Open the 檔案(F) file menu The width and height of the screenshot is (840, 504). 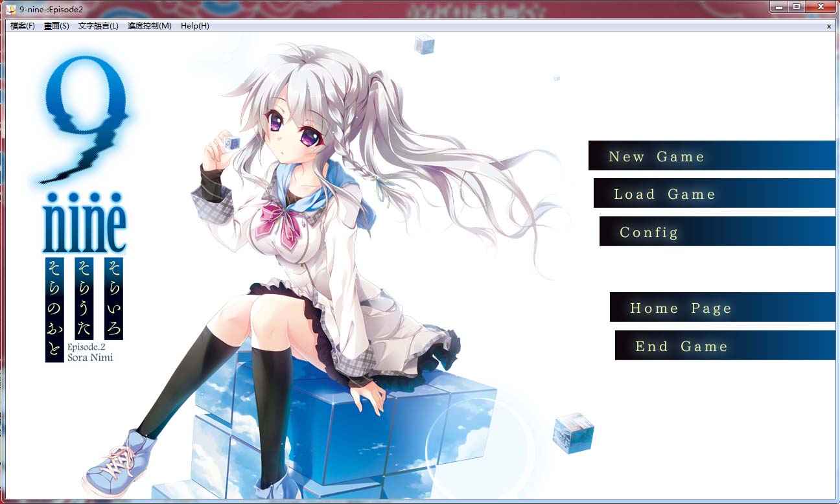23,26
